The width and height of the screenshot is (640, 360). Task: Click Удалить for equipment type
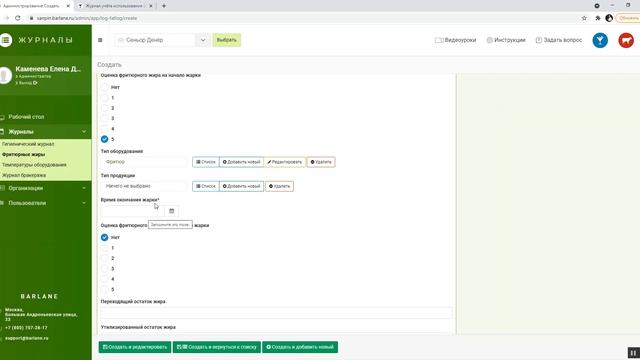pos(321,162)
